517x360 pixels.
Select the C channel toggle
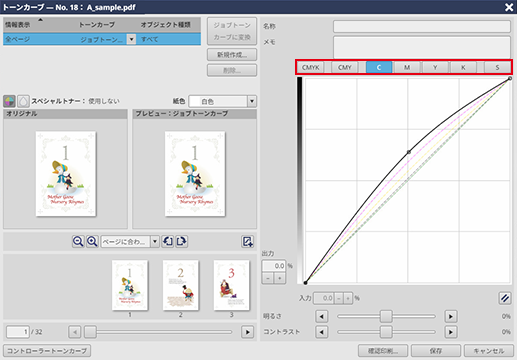coord(379,67)
